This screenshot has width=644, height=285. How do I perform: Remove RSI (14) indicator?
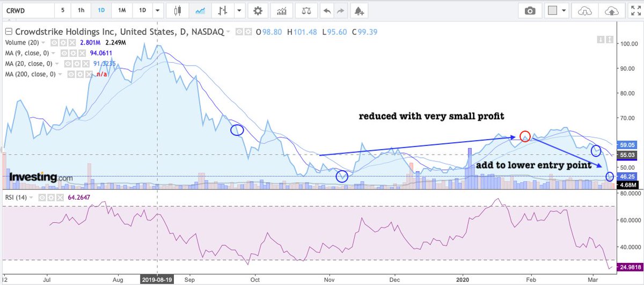(x=61, y=198)
